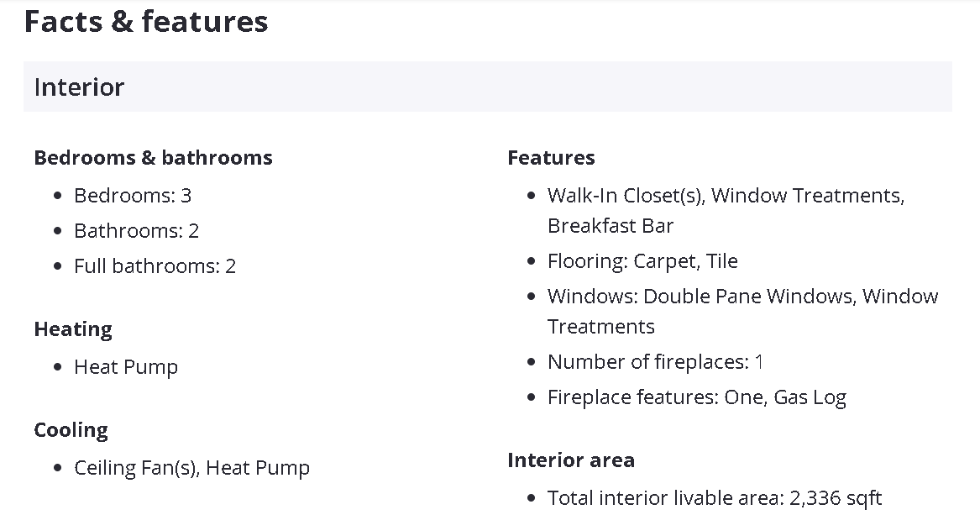Click the Features subheading
This screenshot has width=980, height=515.
(x=551, y=158)
